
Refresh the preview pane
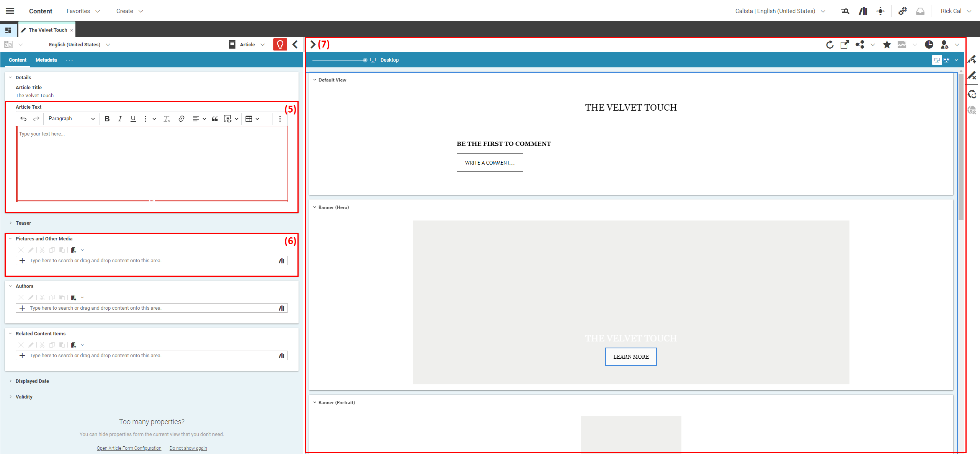[829, 44]
